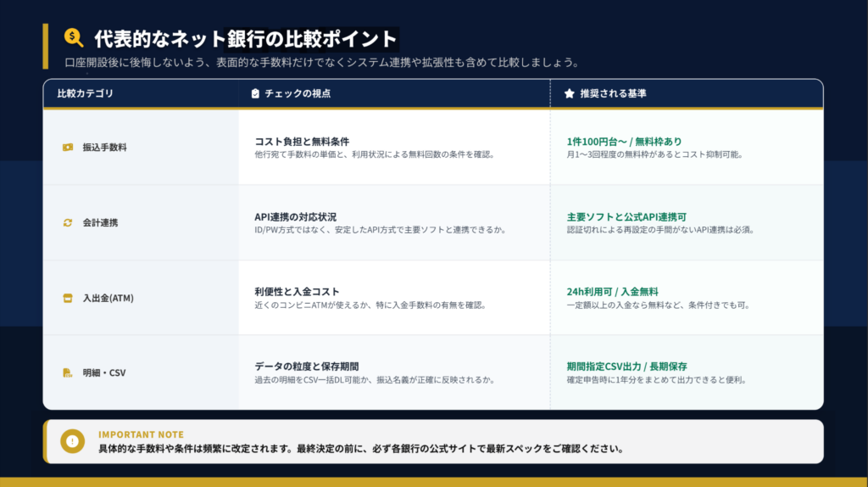This screenshot has height=487, width=868.
Task: Select the 振込手数料 money icon
Action: pos(68,148)
